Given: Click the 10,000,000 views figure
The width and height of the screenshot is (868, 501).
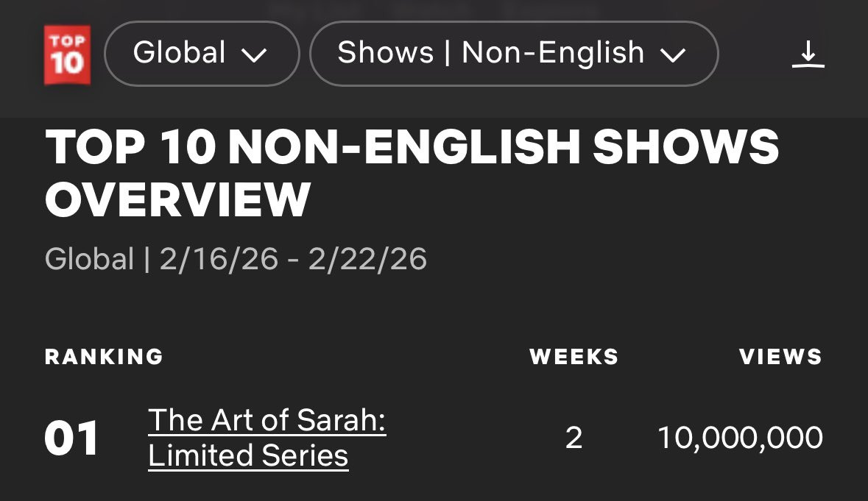Looking at the screenshot, I should pyautogui.click(x=739, y=438).
